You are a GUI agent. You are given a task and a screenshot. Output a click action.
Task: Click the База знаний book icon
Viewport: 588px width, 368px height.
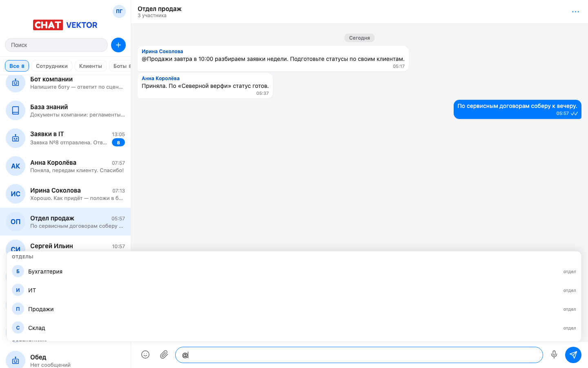point(16,110)
